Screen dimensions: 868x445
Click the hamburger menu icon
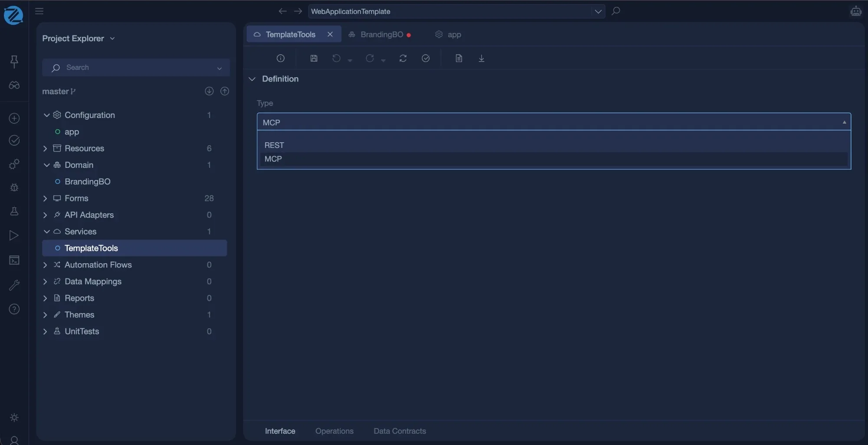point(39,11)
